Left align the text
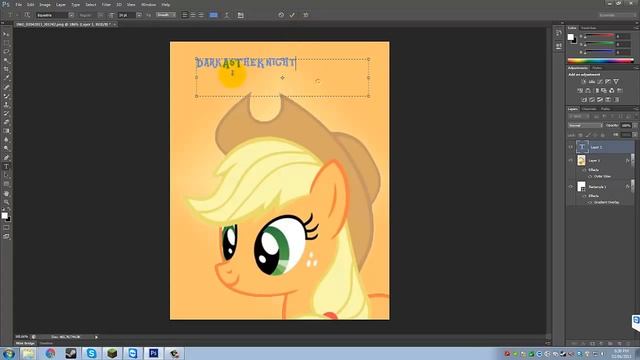Viewport: 640px width, 360px height. point(185,15)
